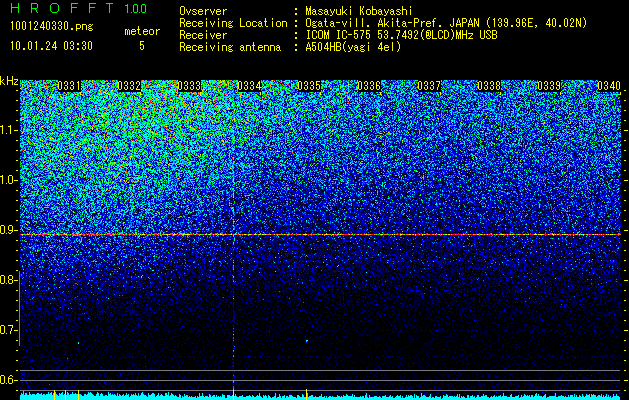This screenshot has height=400, width=629.
Task: Select observer name Masayuki Kobayashi
Action: click(x=359, y=11)
